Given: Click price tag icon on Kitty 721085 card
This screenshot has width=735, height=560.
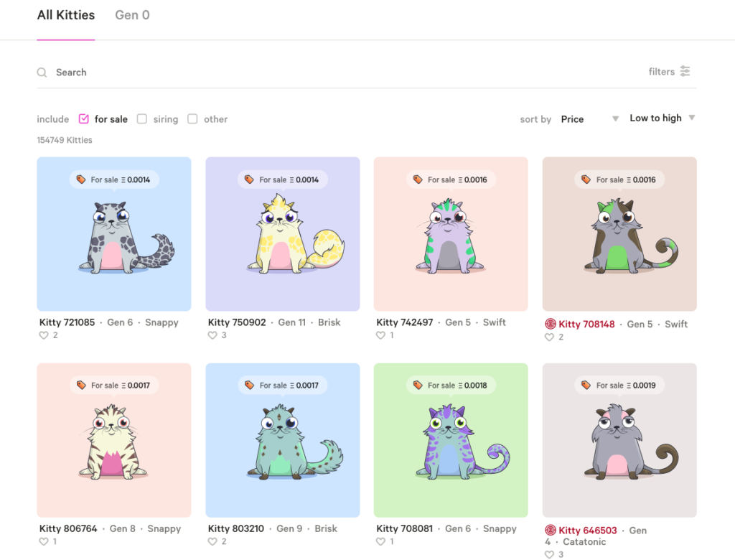Looking at the screenshot, I should (80, 179).
